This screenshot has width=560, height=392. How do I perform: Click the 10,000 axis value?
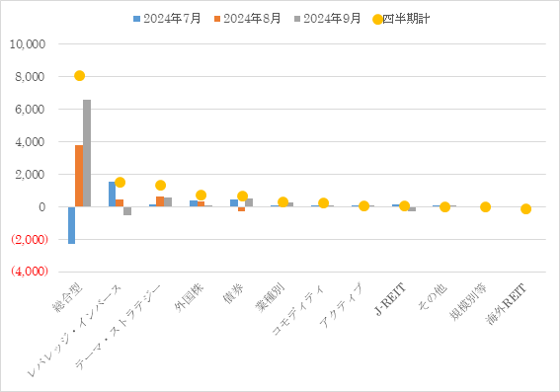pyautogui.click(x=28, y=44)
